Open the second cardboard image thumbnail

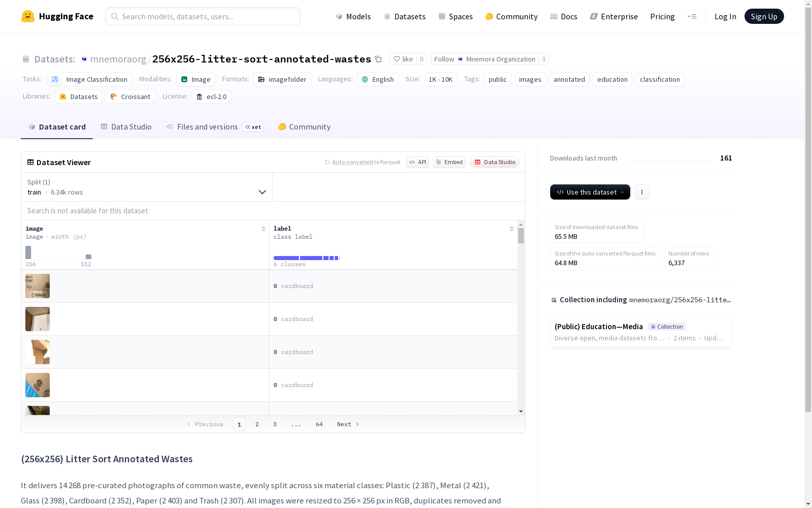click(x=38, y=319)
